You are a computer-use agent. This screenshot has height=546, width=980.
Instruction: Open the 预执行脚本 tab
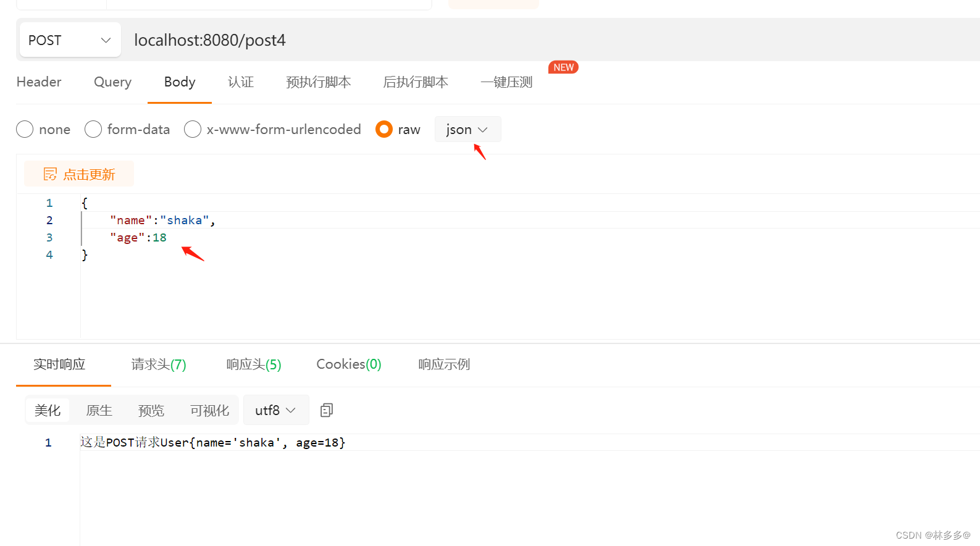click(x=319, y=82)
